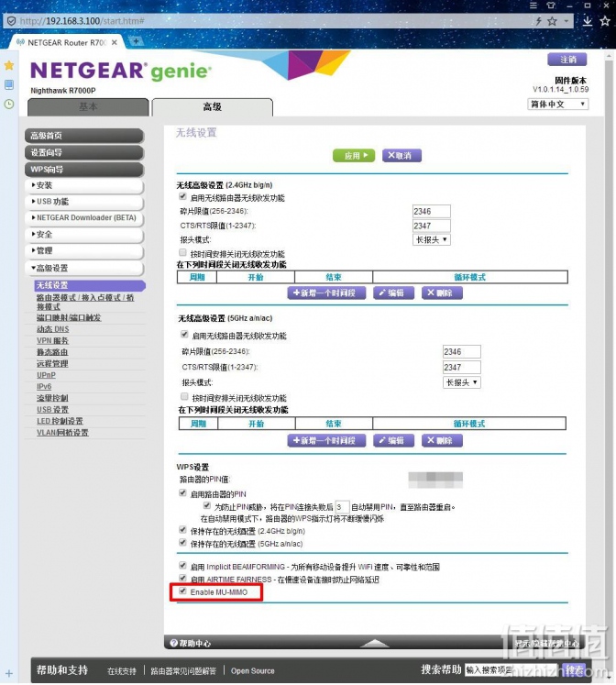Toggle 5GHz scheduled radio-off checkbox

tap(184, 396)
